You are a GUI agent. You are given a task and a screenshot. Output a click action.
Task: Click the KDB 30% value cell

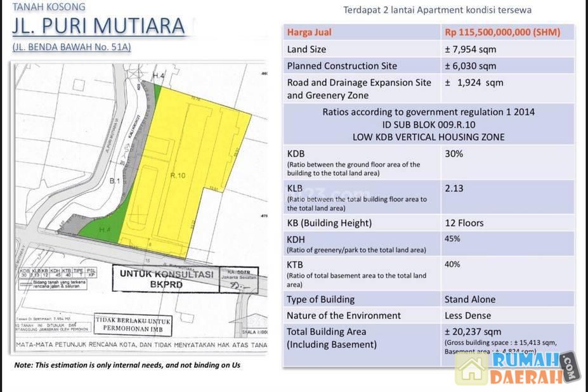click(x=454, y=154)
